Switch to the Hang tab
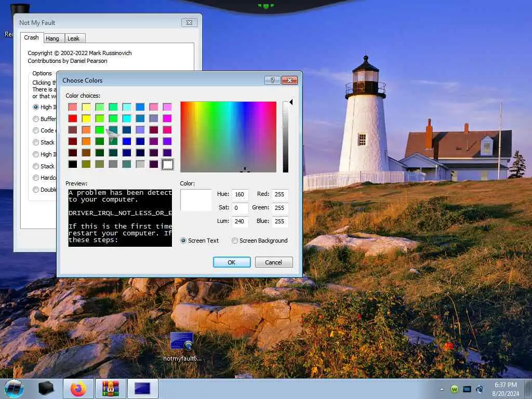This screenshot has width=532, height=399. [x=52, y=38]
